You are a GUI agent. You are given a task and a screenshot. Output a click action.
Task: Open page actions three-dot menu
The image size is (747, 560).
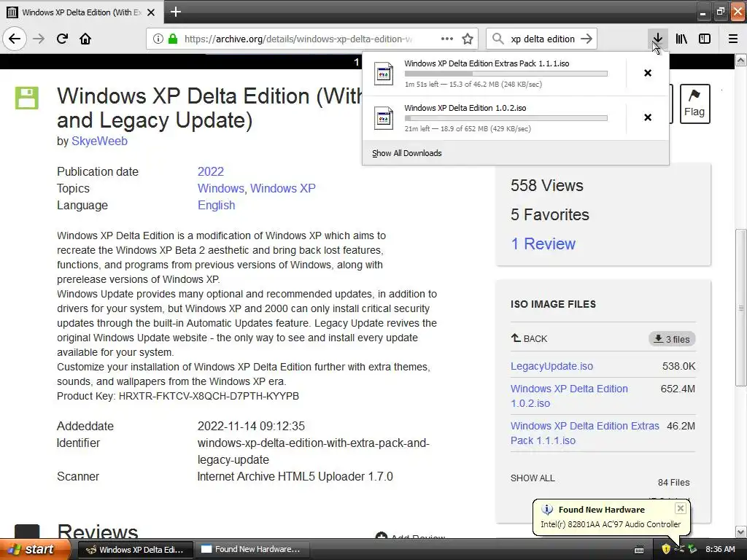[x=447, y=39]
